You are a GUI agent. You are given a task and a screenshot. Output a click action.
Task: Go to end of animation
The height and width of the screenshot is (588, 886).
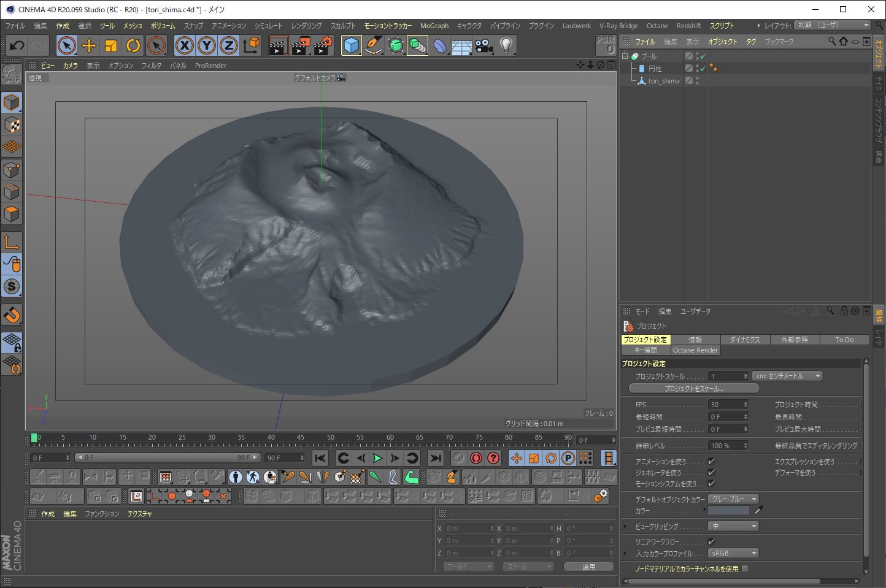pyautogui.click(x=436, y=458)
